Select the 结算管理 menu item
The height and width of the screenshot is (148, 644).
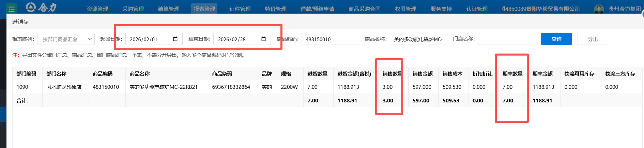[169, 9]
